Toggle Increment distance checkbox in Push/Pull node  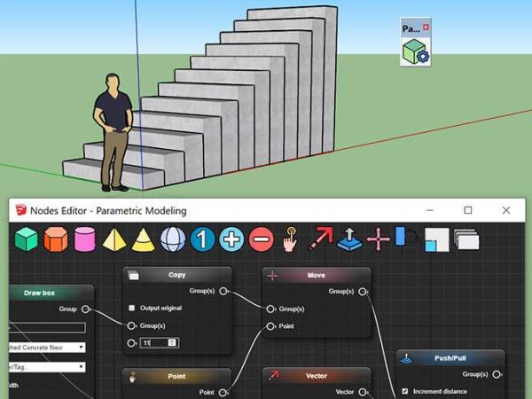coord(404,391)
